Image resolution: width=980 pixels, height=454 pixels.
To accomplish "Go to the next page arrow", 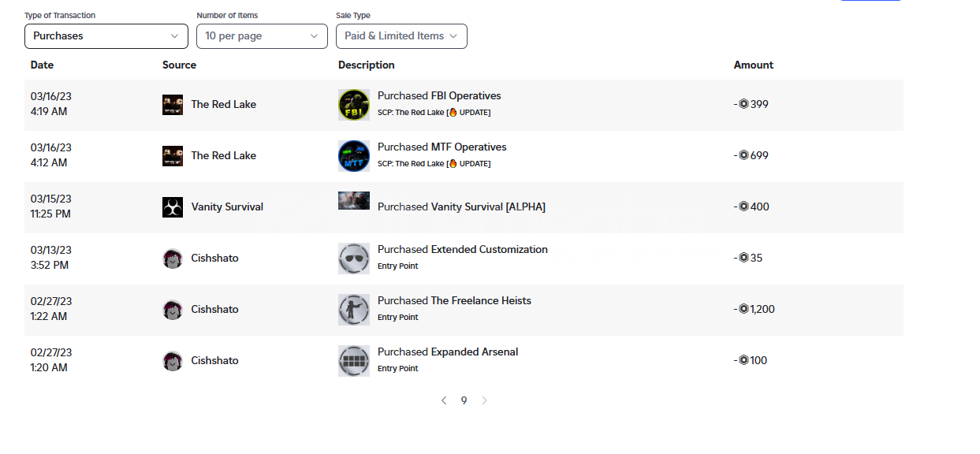I will [x=484, y=400].
